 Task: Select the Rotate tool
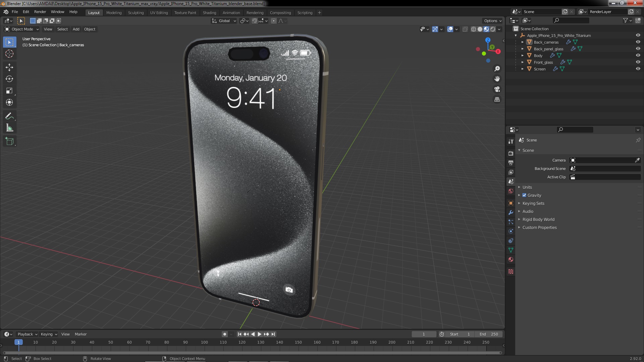(x=9, y=79)
